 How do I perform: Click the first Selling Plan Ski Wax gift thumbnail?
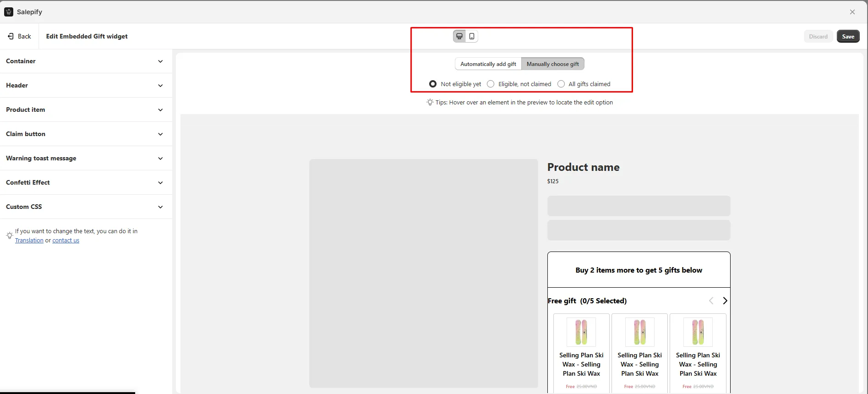581,332
